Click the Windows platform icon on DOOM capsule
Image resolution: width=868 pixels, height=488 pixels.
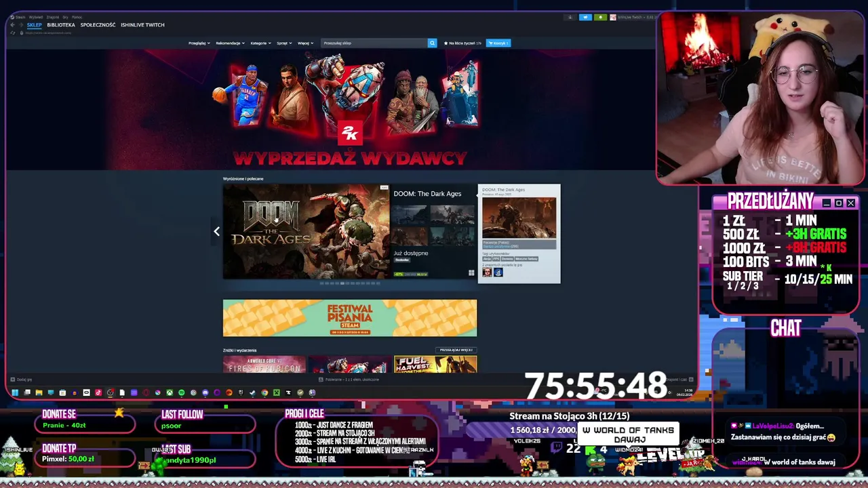pyautogui.click(x=471, y=273)
